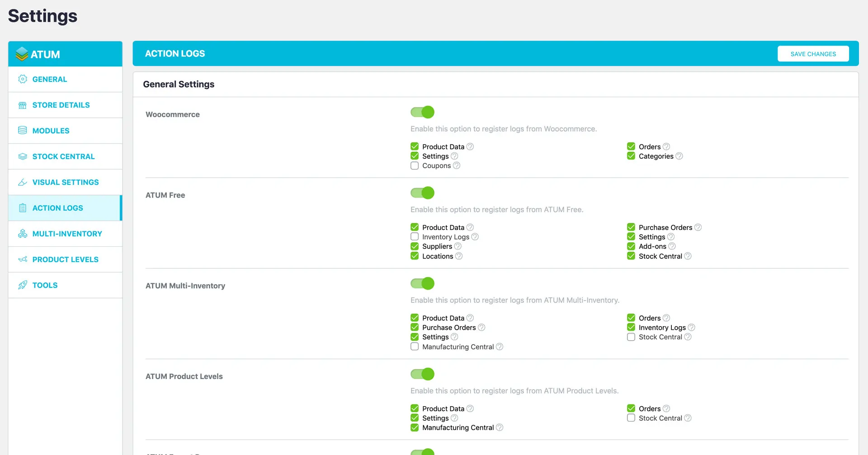Open help icon beside Add-ons
The width and height of the screenshot is (868, 455).
click(x=672, y=246)
